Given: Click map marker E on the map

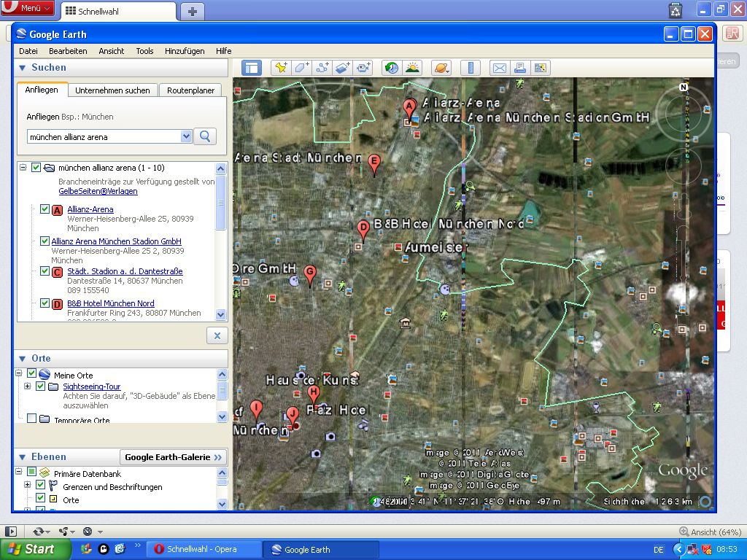Looking at the screenshot, I should [x=374, y=164].
